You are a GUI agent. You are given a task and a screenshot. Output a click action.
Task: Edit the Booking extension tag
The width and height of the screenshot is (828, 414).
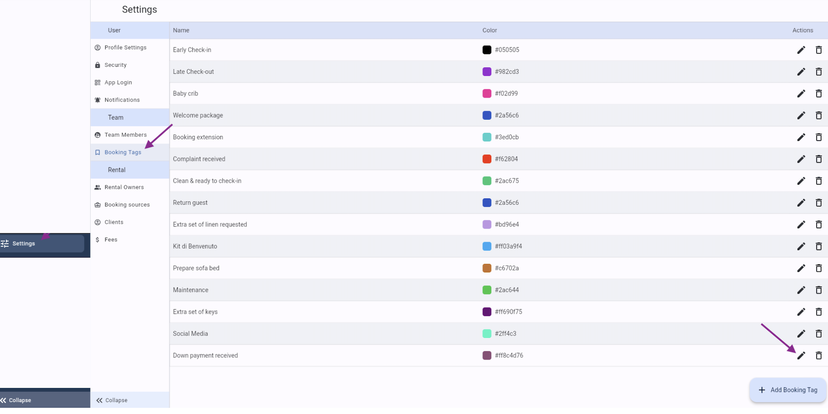point(801,137)
